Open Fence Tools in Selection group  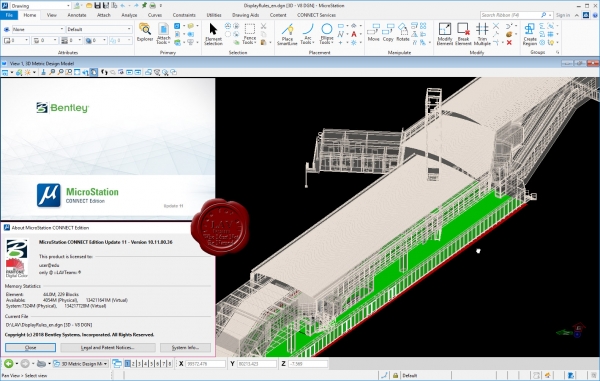tap(249, 34)
